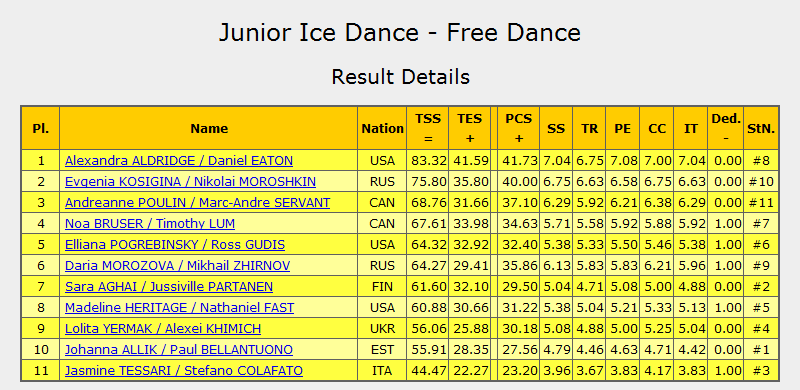Click the Name column header
The height and width of the screenshot is (390, 800).
pos(209,128)
